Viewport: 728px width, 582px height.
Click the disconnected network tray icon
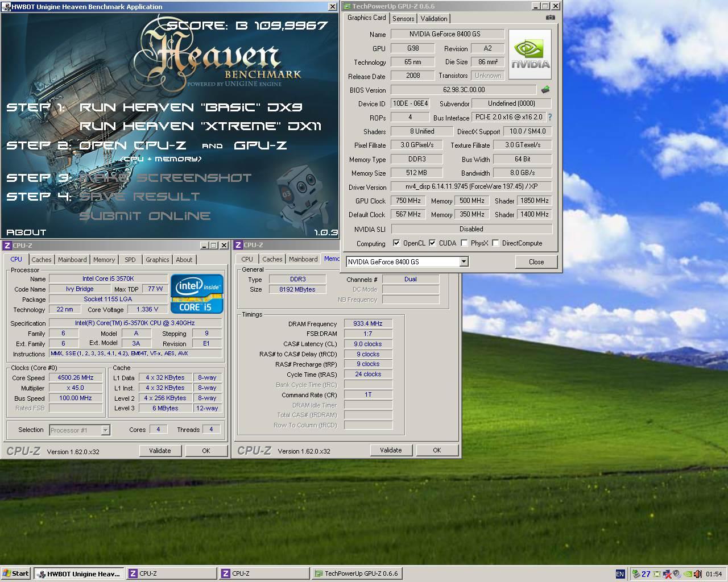pos(667,574)
